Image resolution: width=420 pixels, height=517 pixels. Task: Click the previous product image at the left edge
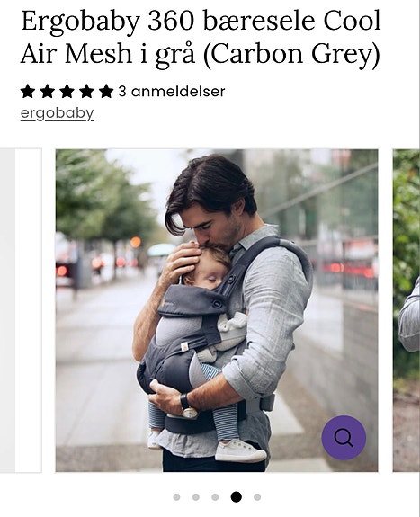[x=21, y=310]
